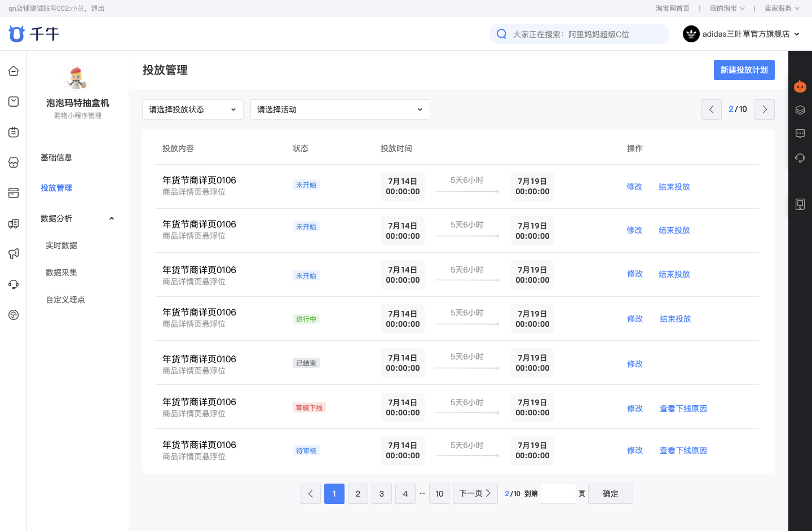Click 修改 in the 待审核 row
This screenshot has width=812, height=531.
635,450
